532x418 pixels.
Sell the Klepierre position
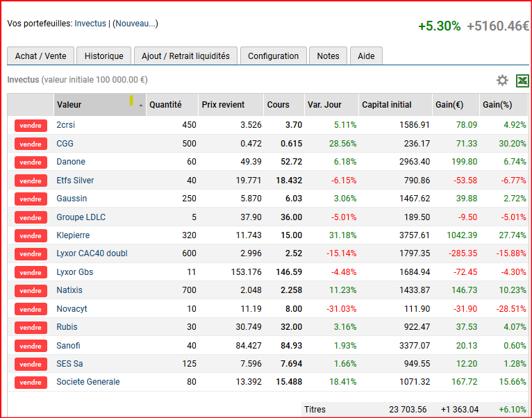[x=31, y=235]
